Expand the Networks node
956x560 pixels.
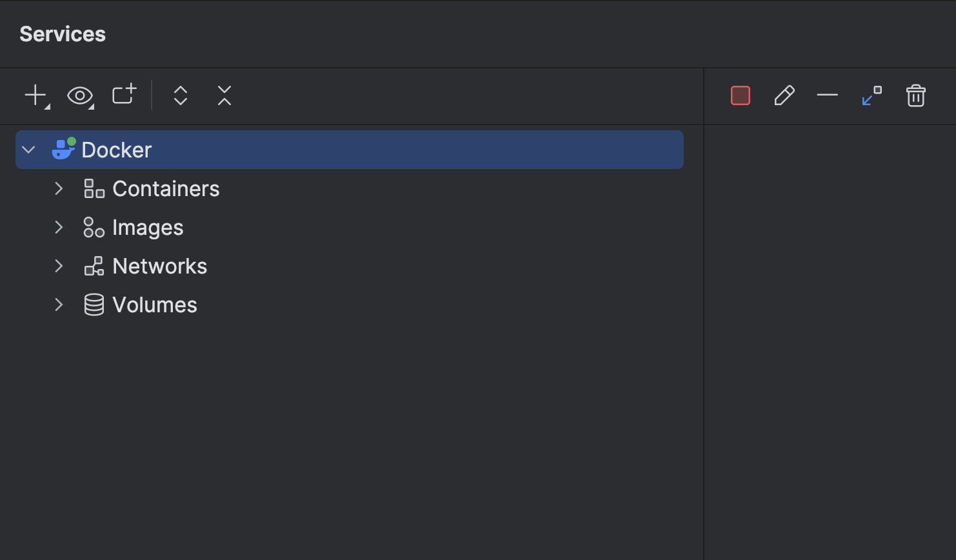tap(59, 266)
